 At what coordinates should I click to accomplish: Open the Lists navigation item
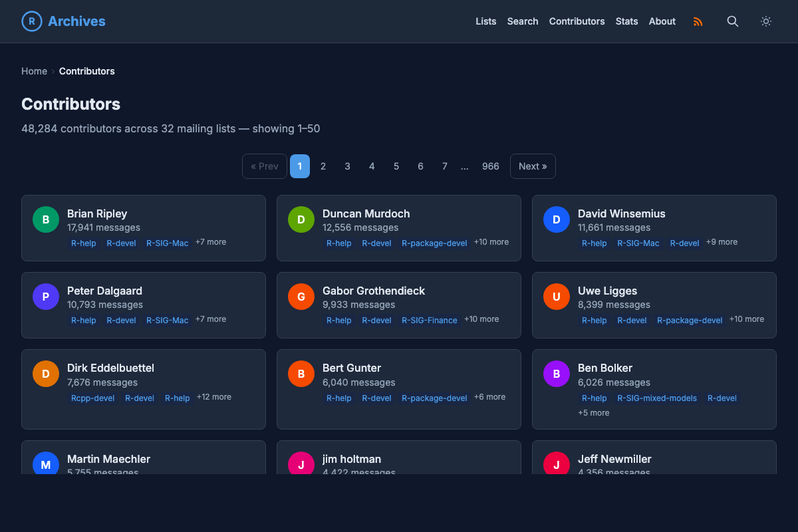[x=485, y=21]
